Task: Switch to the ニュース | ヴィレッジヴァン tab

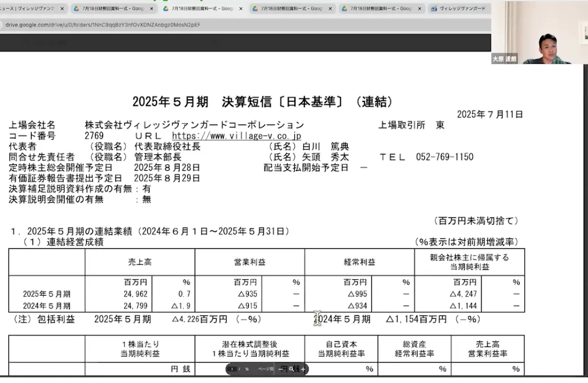Action: pyautogui.click(x=28, y=9)
